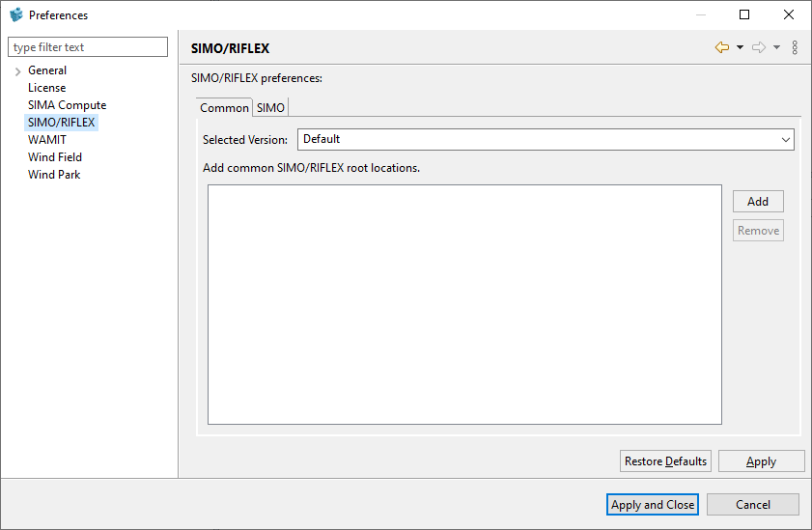This screenshot has height=530, width=812.
Task: Go to WAMIT preferences
Action: 47,140
